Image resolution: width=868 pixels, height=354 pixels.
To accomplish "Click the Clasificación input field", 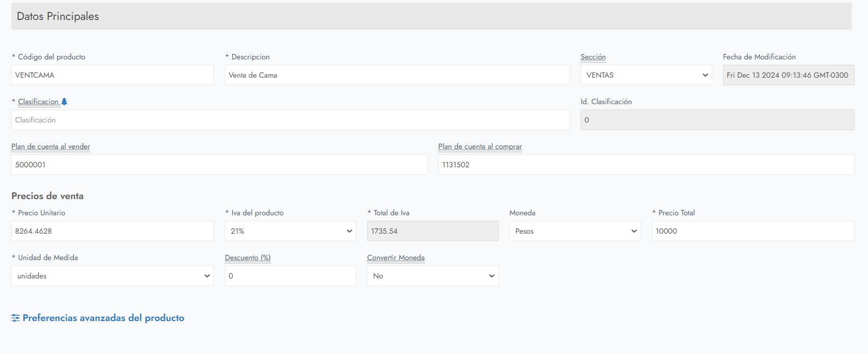I will (290, 120).
